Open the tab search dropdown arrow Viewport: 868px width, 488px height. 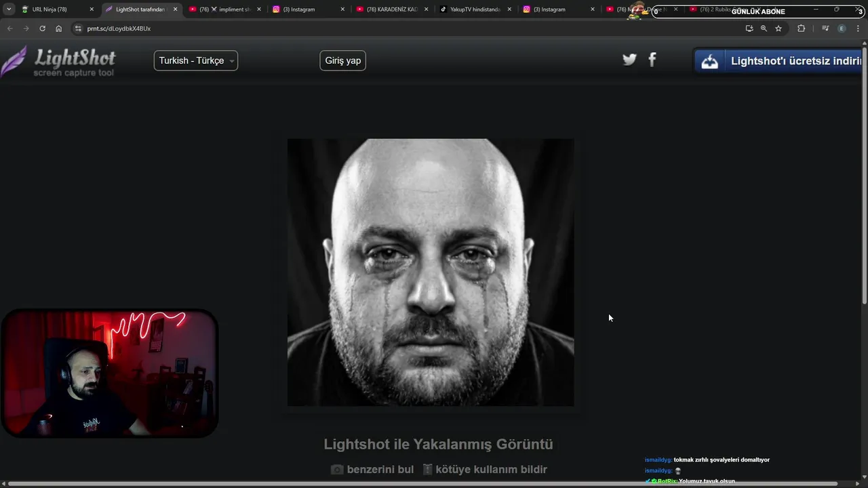click(x=9, y=9)
